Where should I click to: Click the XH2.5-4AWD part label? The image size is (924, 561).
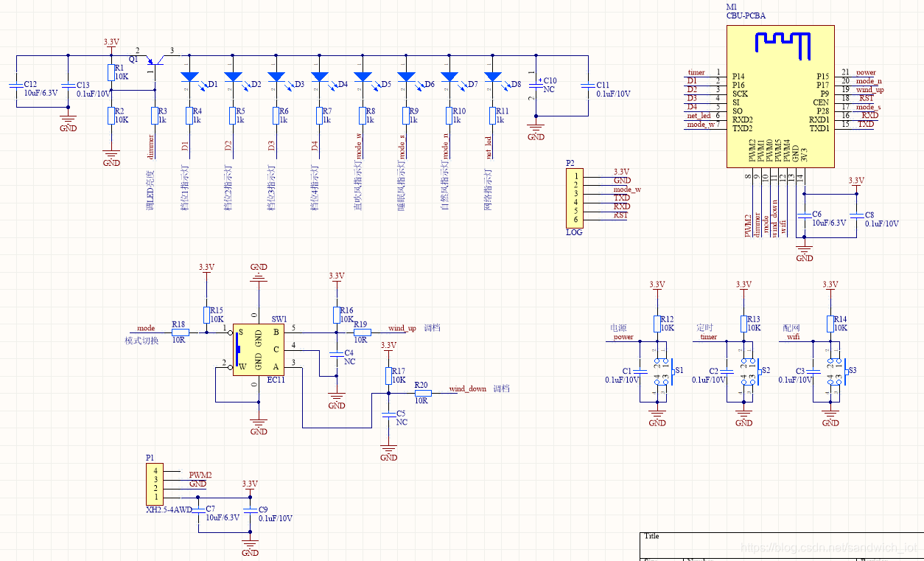169,509
